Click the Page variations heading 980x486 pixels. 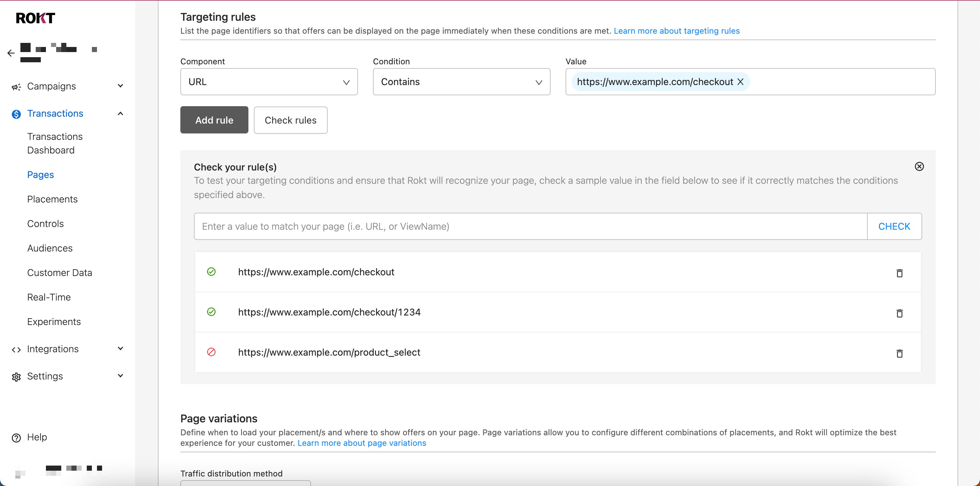pyautogui.click(x=219, y=419)
